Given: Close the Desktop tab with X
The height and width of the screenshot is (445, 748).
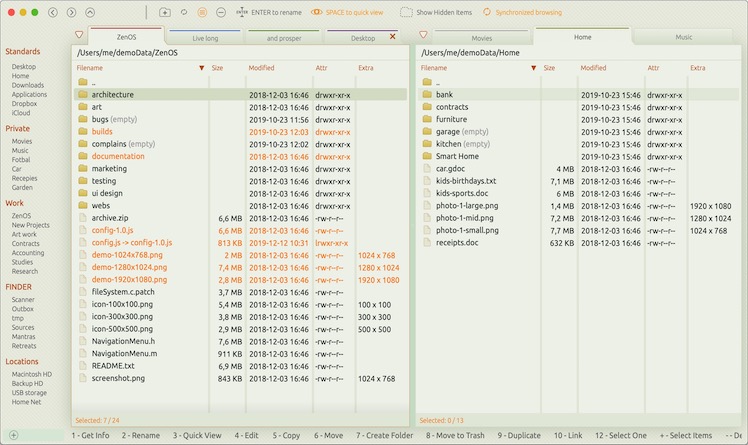Looking at the screenshot, I should click(x=393, y=36).
